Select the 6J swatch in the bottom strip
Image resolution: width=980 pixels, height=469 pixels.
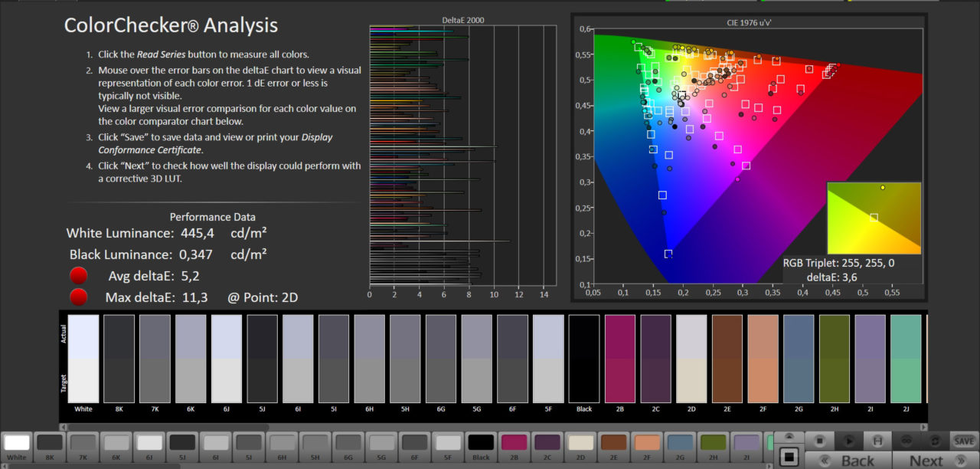[149, 446]
